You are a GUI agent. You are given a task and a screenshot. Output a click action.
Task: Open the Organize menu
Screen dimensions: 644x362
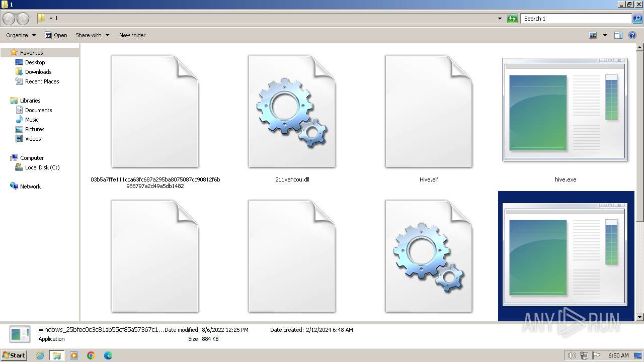pos(21,35)
